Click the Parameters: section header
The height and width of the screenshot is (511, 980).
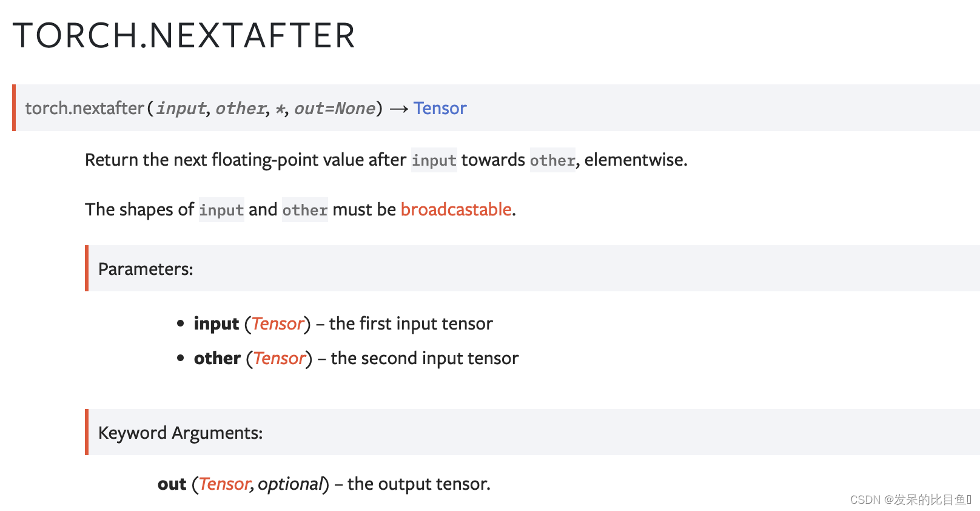pos(146,269)
